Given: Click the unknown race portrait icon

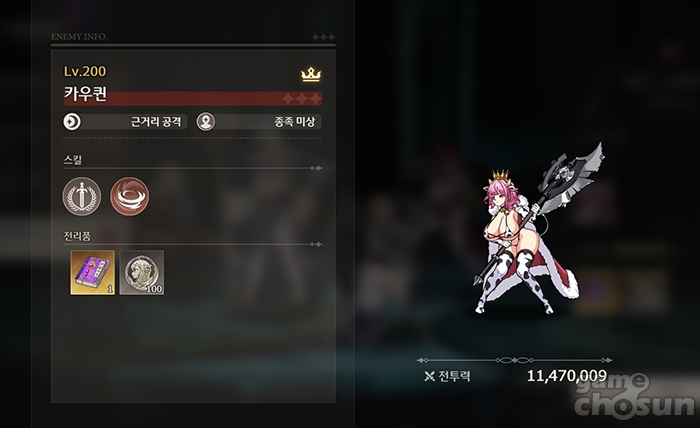Looking at the screenshot, I should [x=206, y=121].
